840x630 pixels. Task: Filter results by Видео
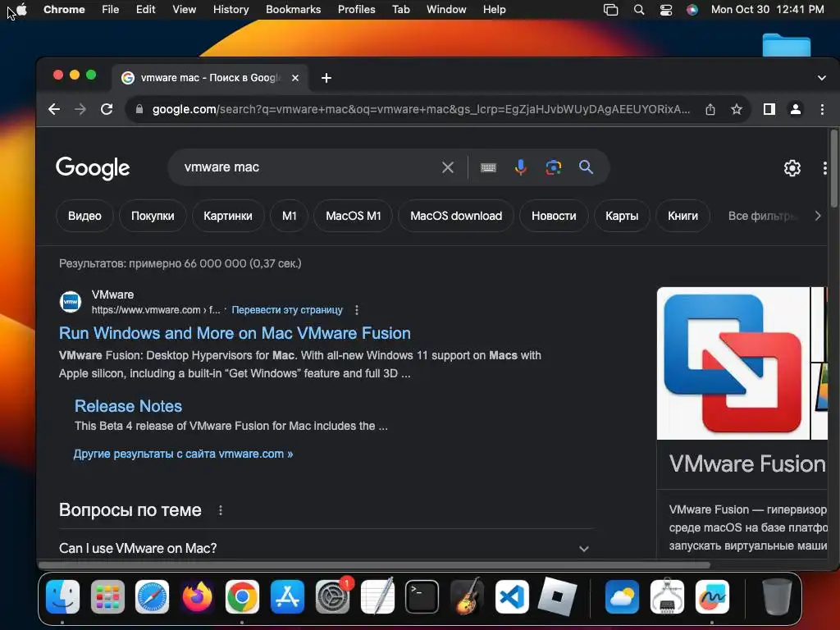click(84, 216)
